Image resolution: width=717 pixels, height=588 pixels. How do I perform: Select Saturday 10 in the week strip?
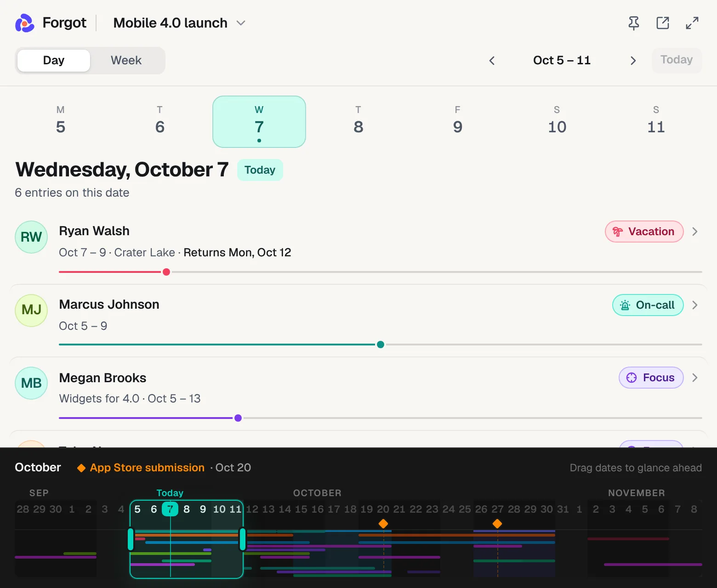point(557,121)
